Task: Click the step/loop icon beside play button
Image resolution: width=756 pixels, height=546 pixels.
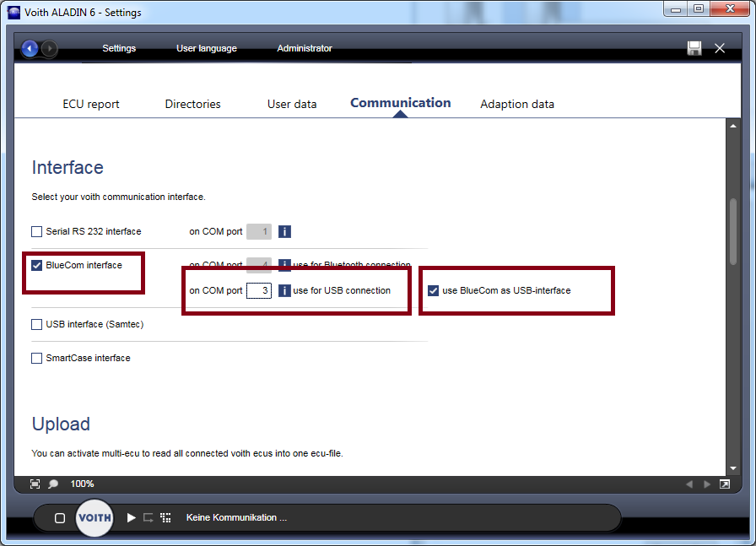Action: point(148,518)
